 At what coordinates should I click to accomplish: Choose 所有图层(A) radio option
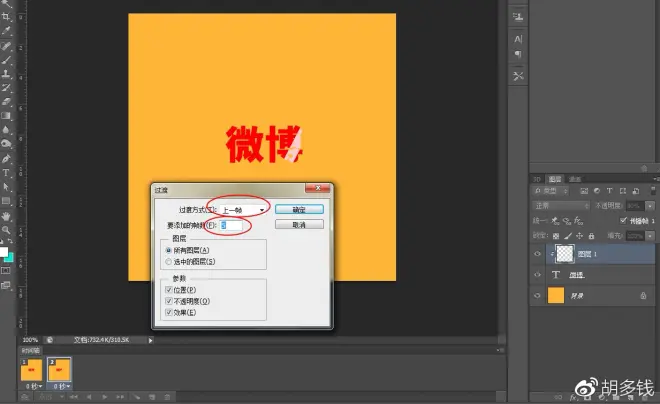click(x=169, y=250)
